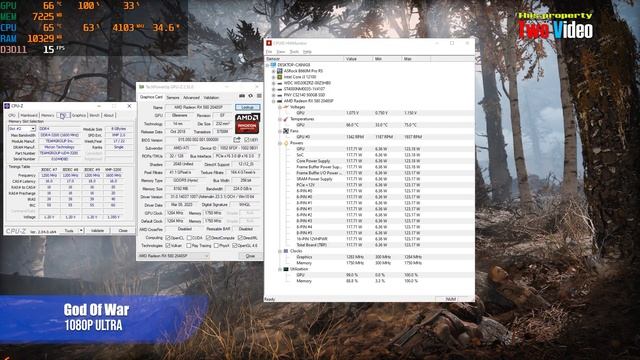Select the PCIe +12V power row
Screen dimensions: 640x360
click(x=369, y=185)
